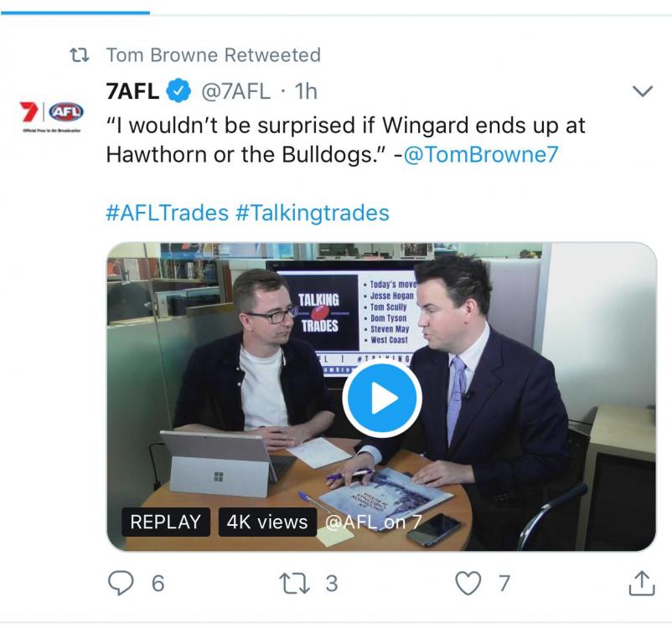Play the Talking Trades video
Image resolution: width=672 pixels, height=628 pixels.
click(x=381, y=399)
